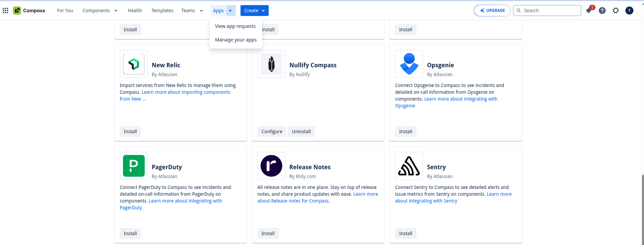Open the Settings gear icon
Viewport: 644px width, 245px height.
616,11
